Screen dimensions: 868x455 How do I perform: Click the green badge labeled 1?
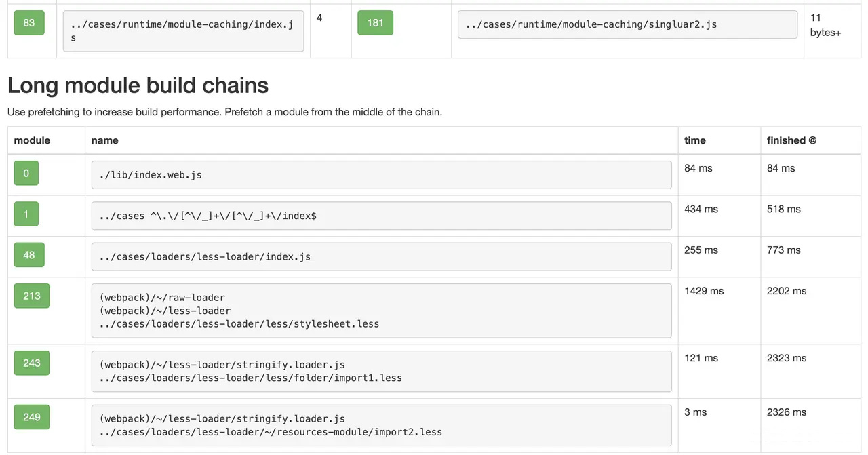click(x=26, y=214)
